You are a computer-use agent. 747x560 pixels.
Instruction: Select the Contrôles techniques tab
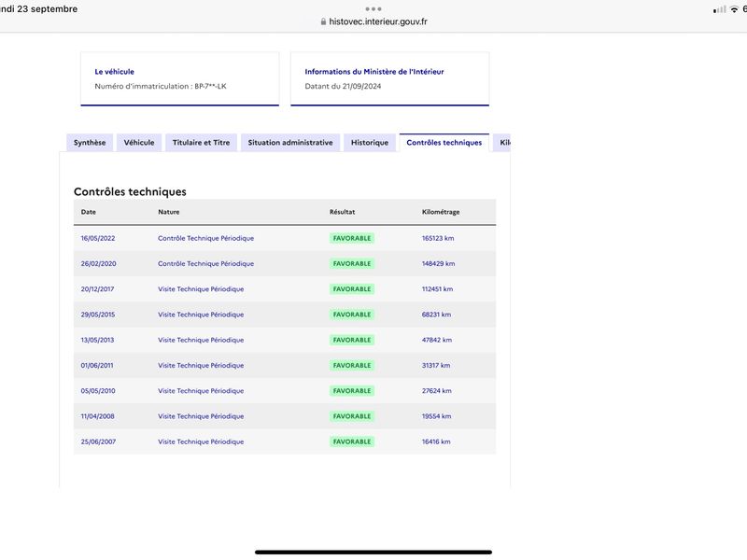[444, 143]
